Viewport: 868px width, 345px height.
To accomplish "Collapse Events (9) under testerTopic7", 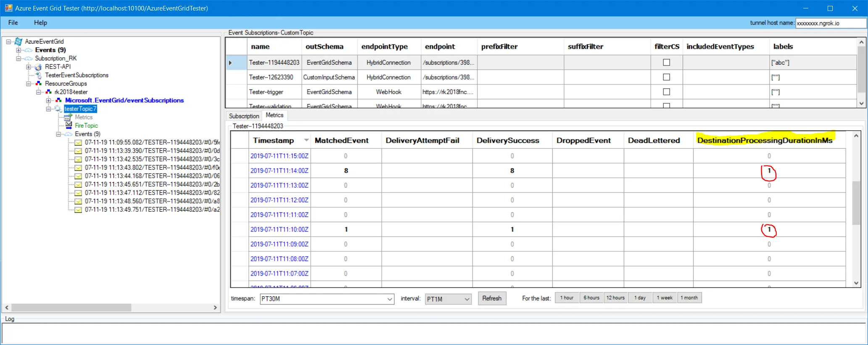I will [x=59, y=134].
